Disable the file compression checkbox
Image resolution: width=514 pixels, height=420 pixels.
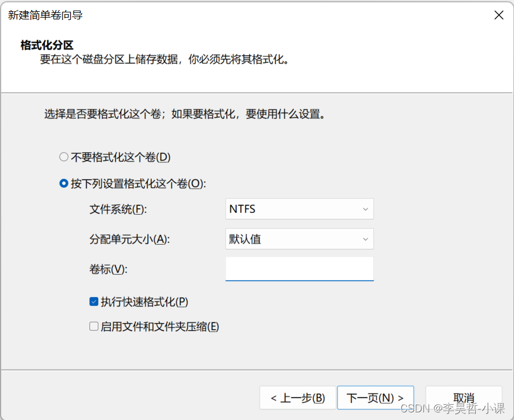coord(94,326)
